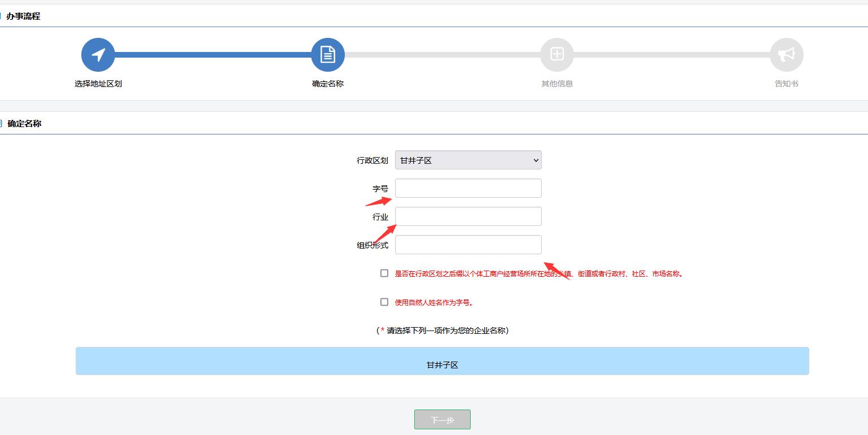Check 使用自然人姓名作为字号 checkbox
868x435 pixels.
tap(384, 302)
